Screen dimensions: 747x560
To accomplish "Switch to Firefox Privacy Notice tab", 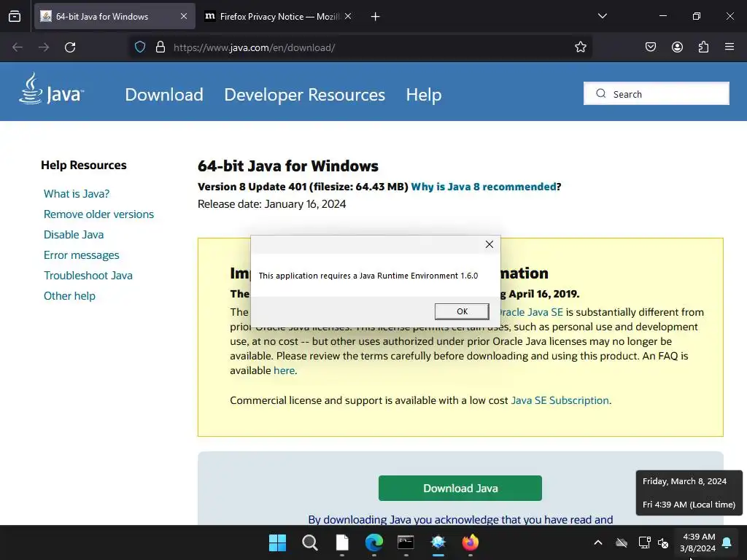I will click(x=279, y=16).
